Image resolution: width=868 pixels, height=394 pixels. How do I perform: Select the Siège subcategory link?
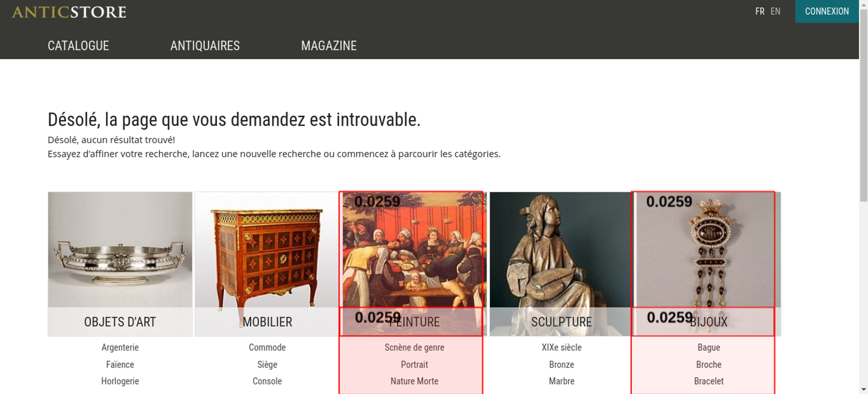click(267, 364)
